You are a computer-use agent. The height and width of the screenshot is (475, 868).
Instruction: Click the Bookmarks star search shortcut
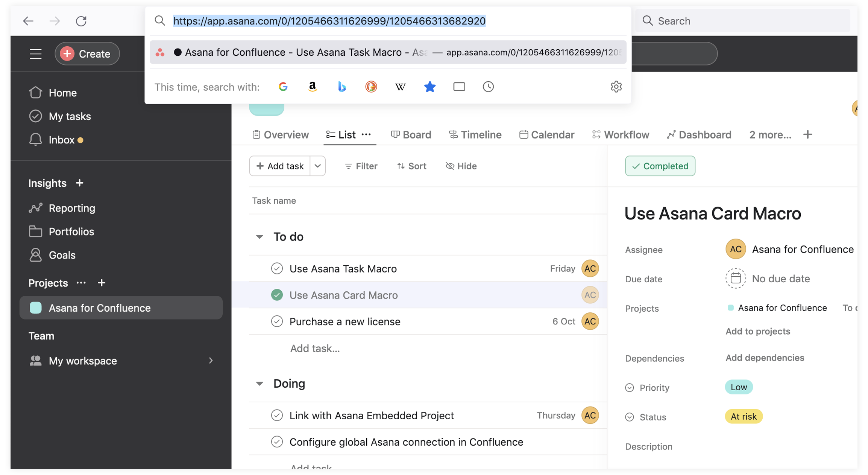tap(429, 87)
